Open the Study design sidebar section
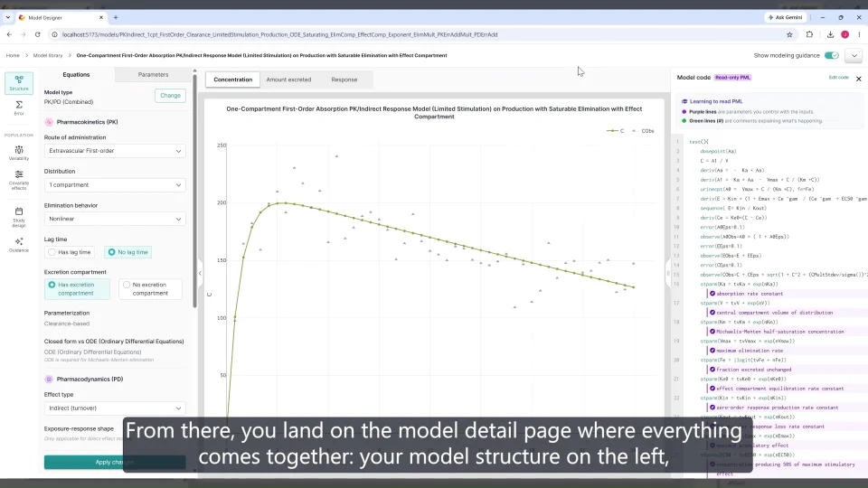The height and width of the screenshot is (488, 868). tap(19, 217)
